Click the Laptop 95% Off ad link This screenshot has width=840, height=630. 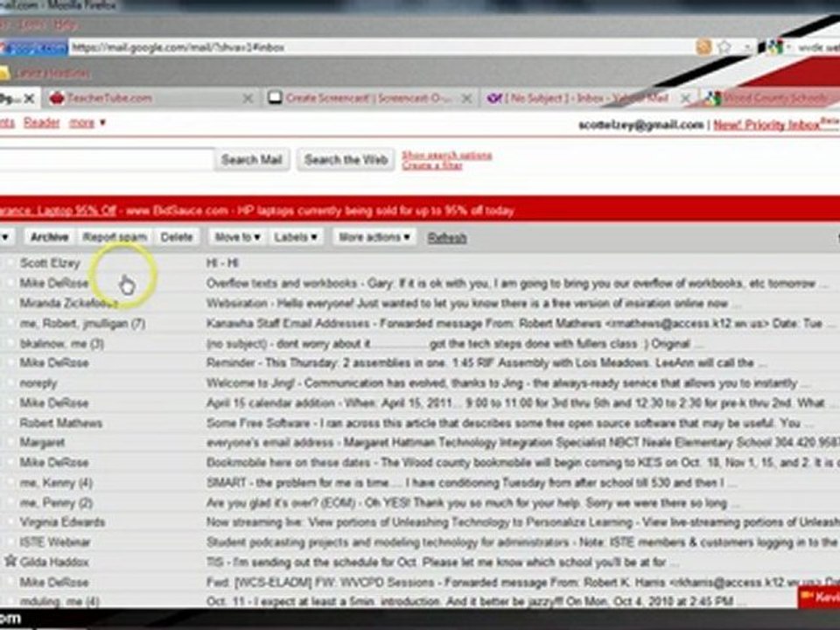point(58,210)
